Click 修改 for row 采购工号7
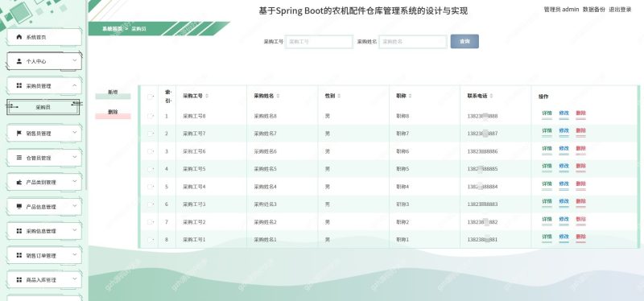Viewport: 644px width, 301px height. click(564, 131)
